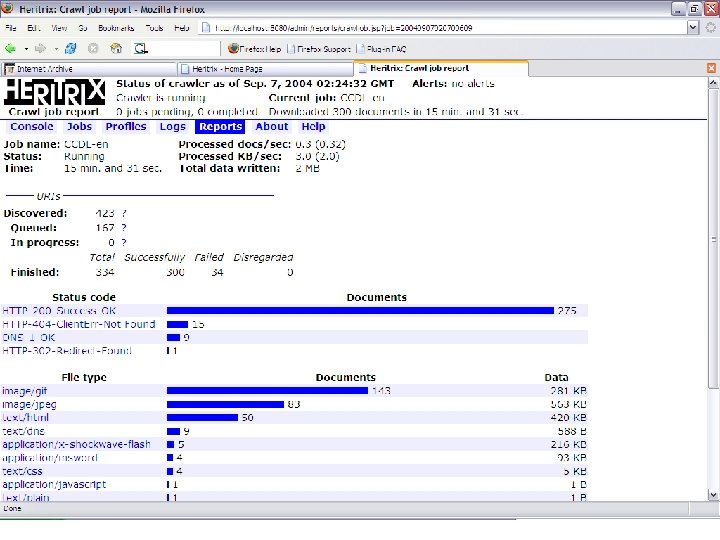Open the HTTP-302-Redirect-Found status link

coord(67,351)
